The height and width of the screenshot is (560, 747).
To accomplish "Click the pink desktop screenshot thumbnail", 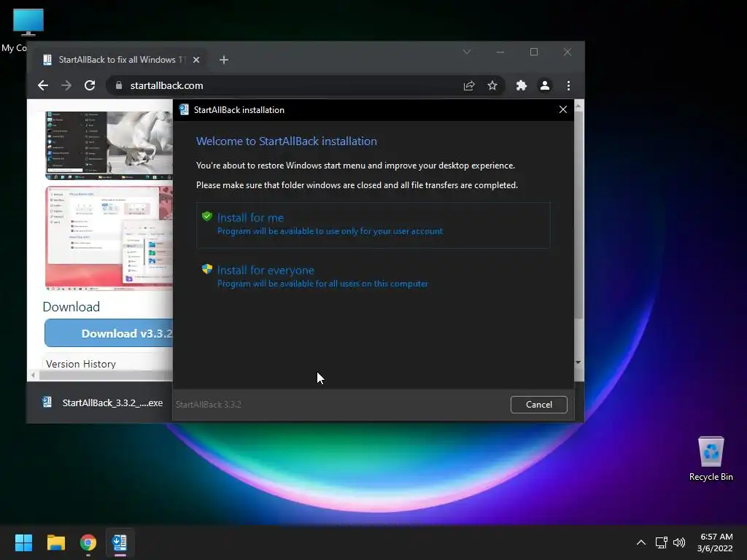I will [109, 238].
